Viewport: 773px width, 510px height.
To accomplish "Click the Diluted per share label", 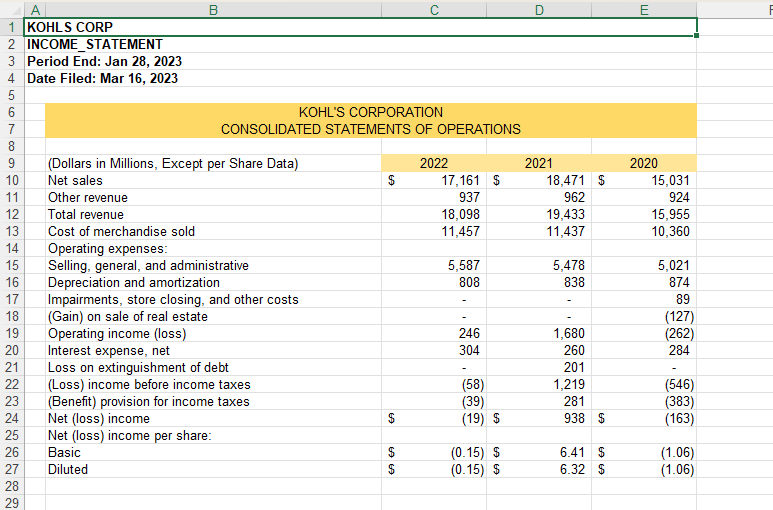I will (x=68, y=470).
